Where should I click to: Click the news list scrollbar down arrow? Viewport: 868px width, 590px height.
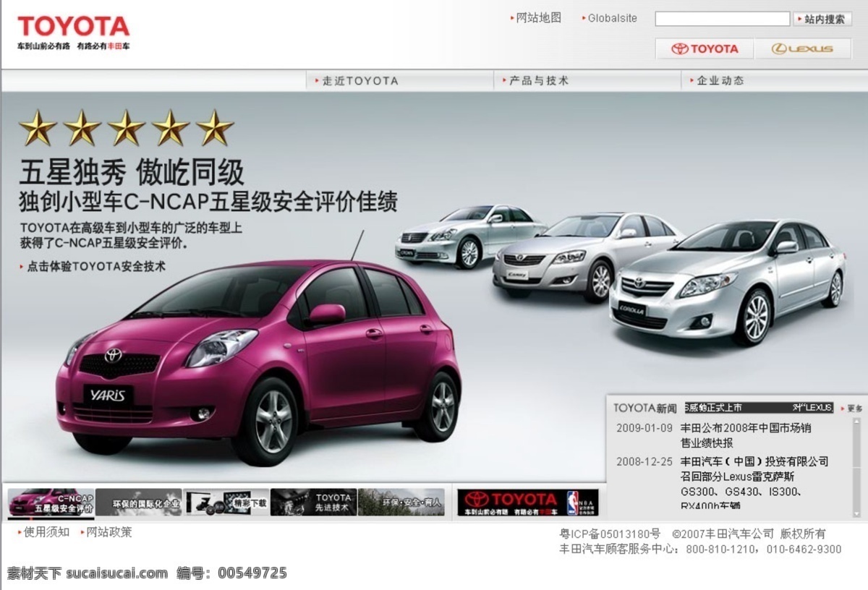pos(857,514)
